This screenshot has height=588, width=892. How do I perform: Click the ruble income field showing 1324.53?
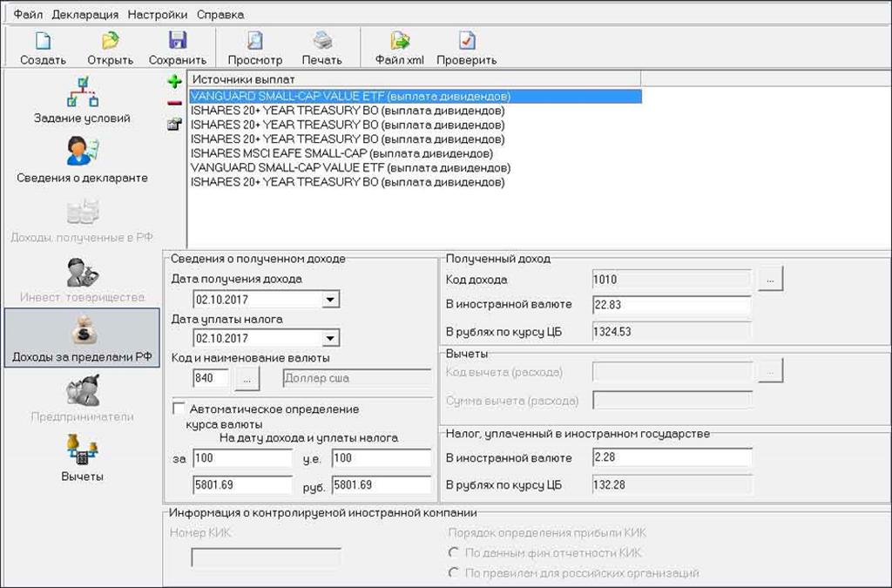(672, 332)
